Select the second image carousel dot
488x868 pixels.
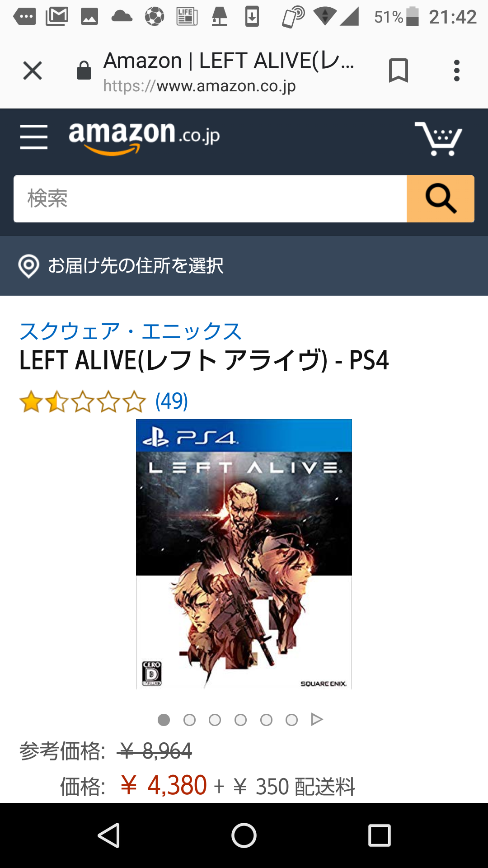(189, 720)
